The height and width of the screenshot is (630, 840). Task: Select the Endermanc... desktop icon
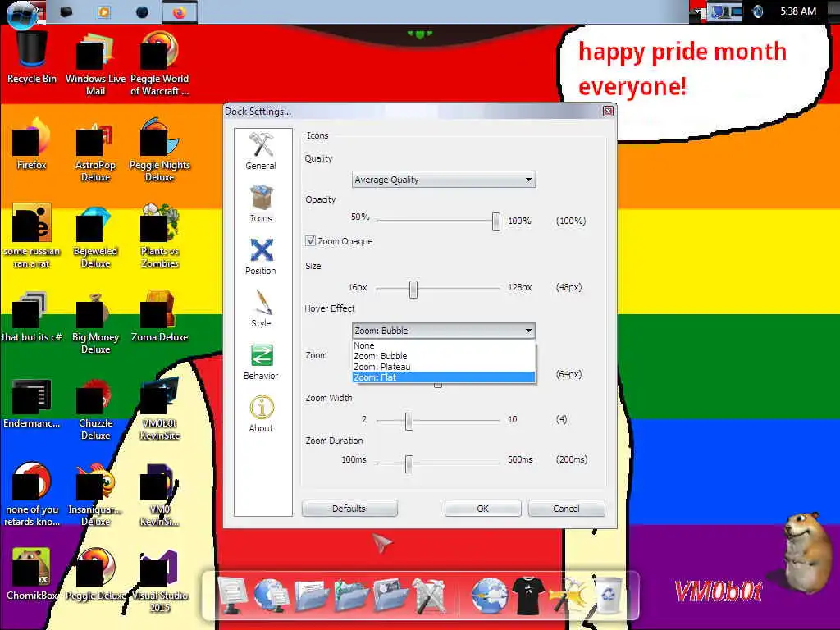click(32, 404)
